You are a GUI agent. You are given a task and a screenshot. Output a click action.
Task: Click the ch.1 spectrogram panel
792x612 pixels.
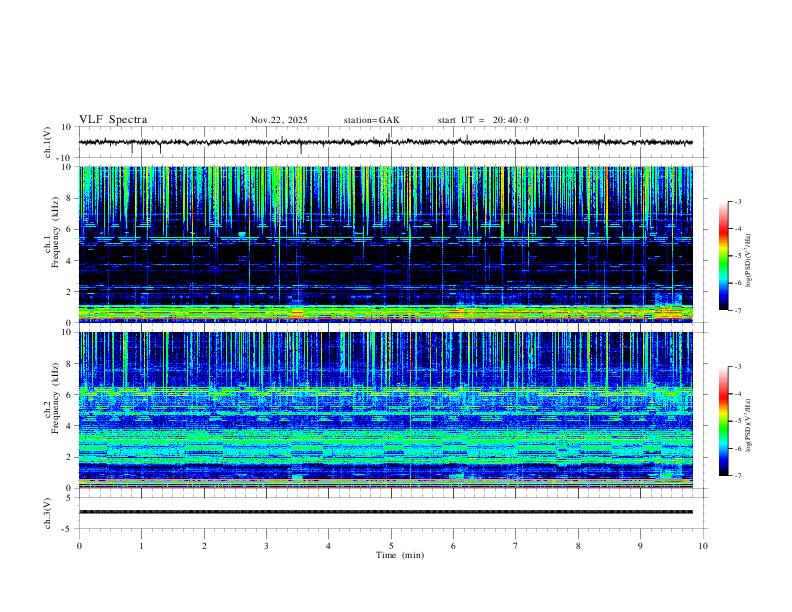click(385, 244)
